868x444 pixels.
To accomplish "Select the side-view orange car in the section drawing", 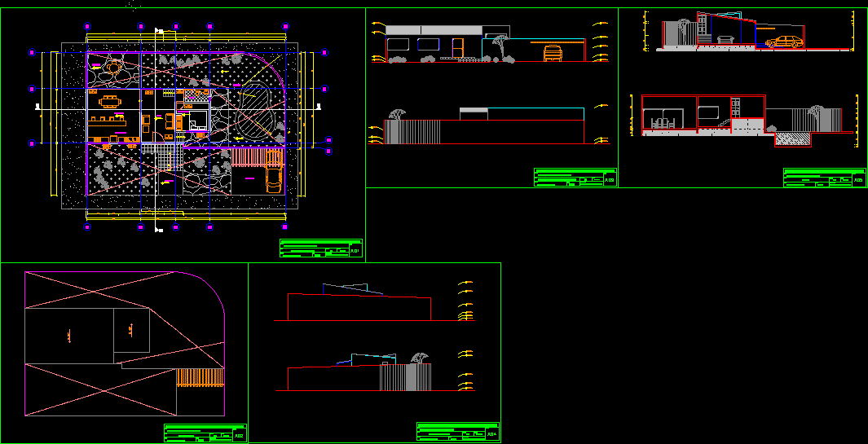I will point(783,42).
